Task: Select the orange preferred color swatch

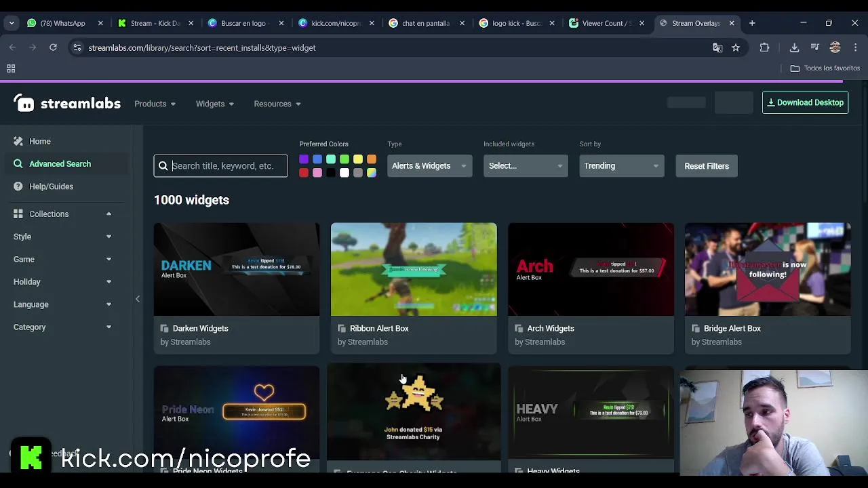Action: coord(372,159)
